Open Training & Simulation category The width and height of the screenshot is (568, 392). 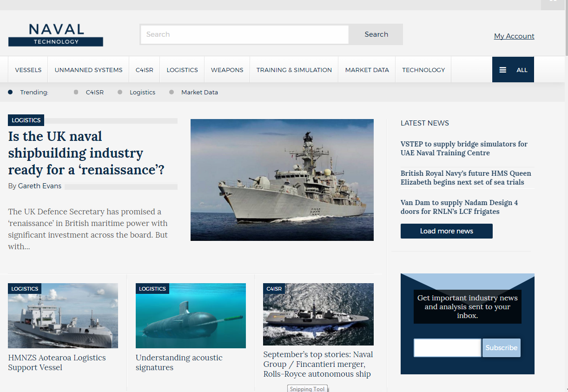(x=294, y=70)
